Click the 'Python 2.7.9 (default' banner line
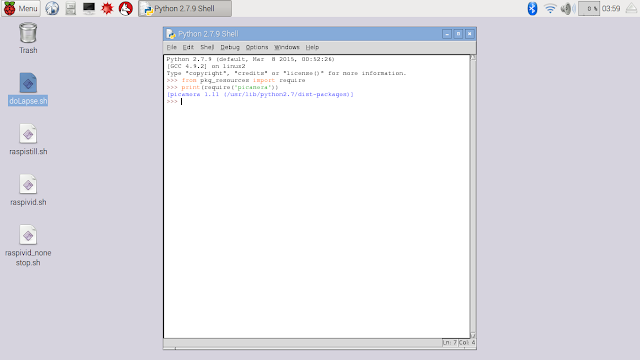Screen dimensions: 640x360 point(250,59)
